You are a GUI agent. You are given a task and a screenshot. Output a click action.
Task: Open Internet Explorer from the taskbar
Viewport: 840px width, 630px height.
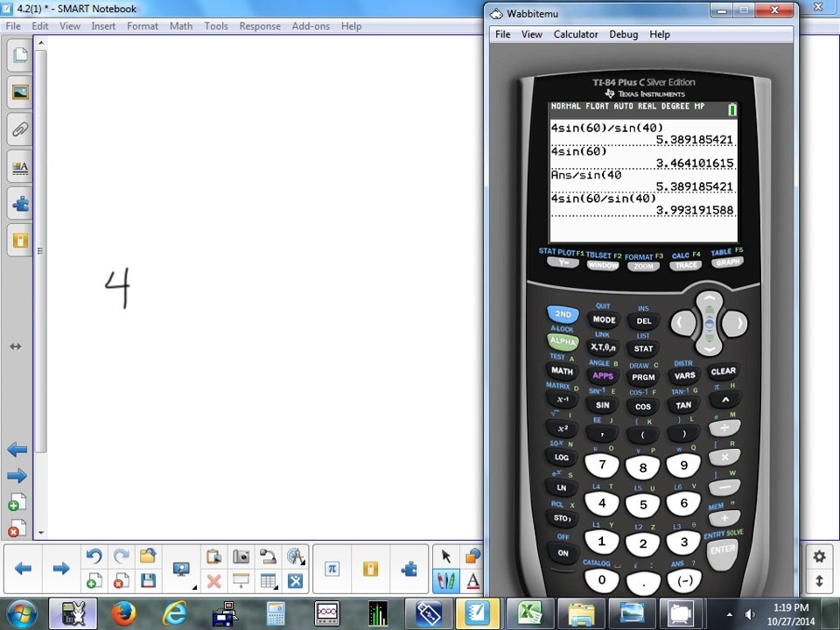pyautogui.click(x=175, y=614)
